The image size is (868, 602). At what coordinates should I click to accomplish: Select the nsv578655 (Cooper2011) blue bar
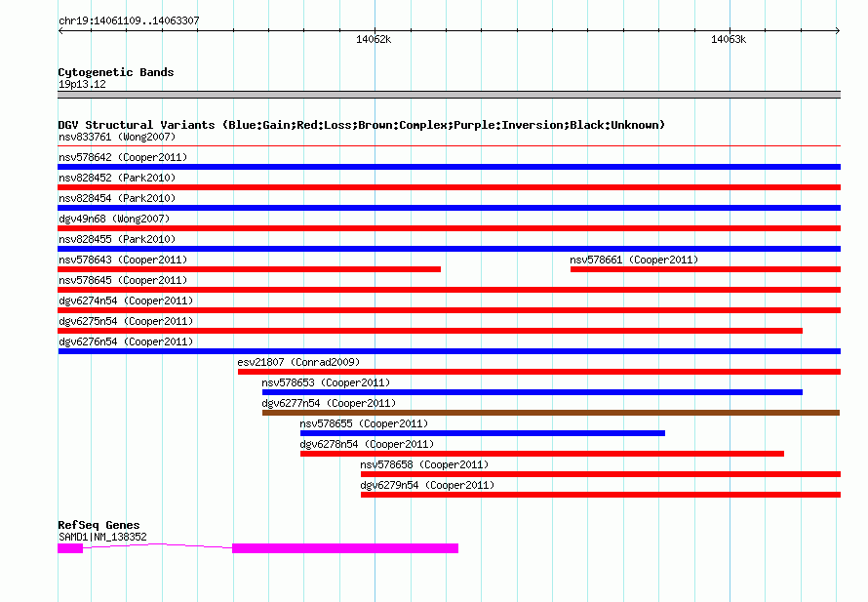click(x=482, y=433)
